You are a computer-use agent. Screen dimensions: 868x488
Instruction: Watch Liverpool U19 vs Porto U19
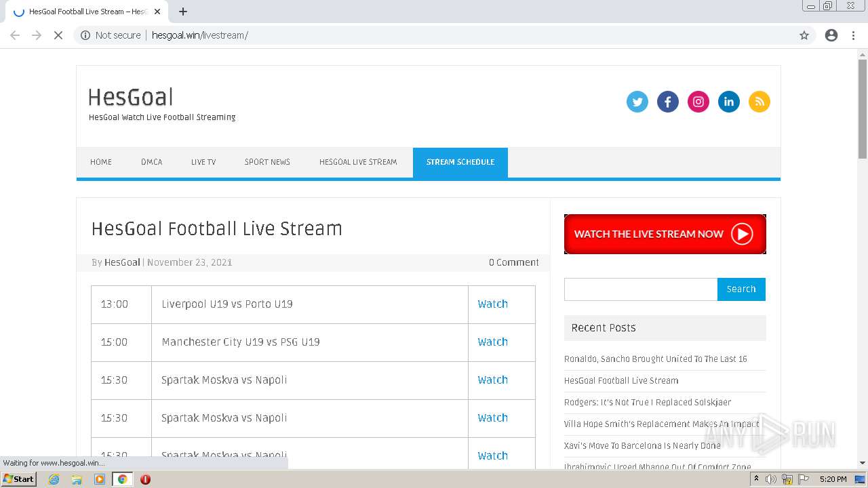(492, 304)
